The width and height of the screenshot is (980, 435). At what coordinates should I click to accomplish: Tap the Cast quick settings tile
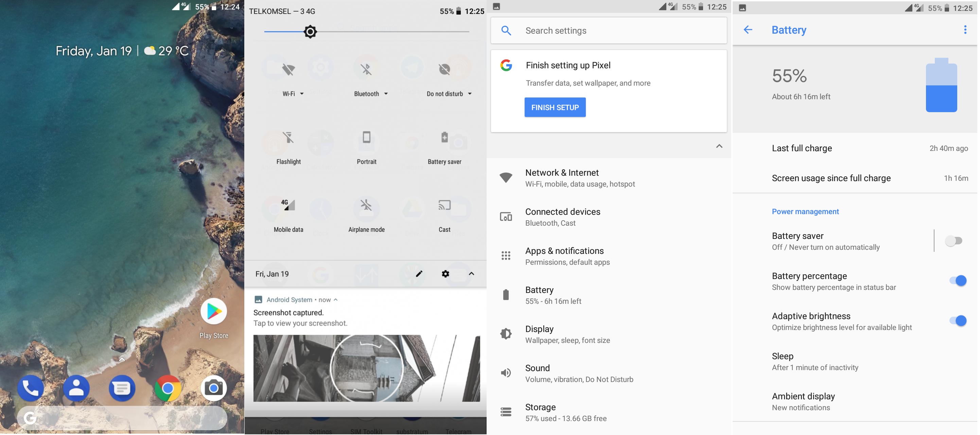click(x=444, y=206)
